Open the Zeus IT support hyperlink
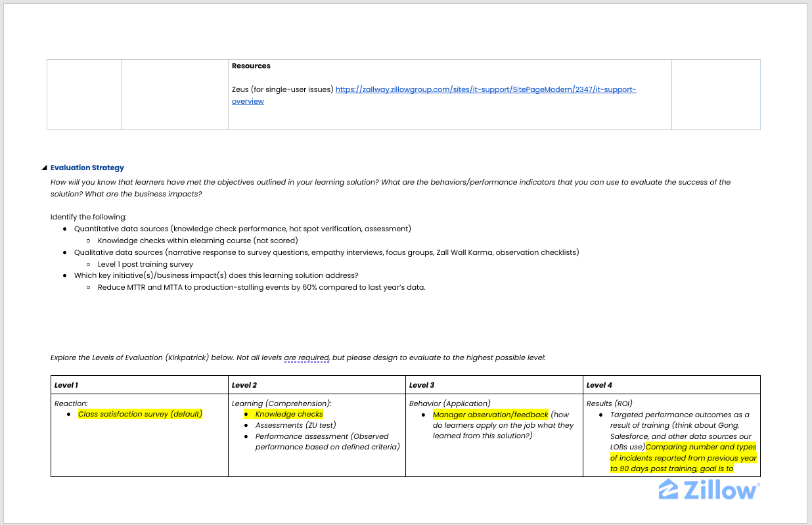Screen dimensions: 812x525 pyautogui.click(x=485, y=89)
